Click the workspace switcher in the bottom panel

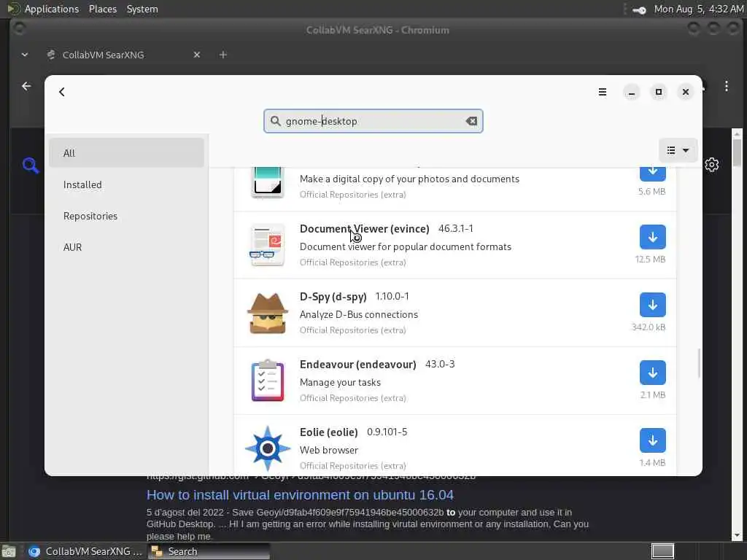[662, 551]
